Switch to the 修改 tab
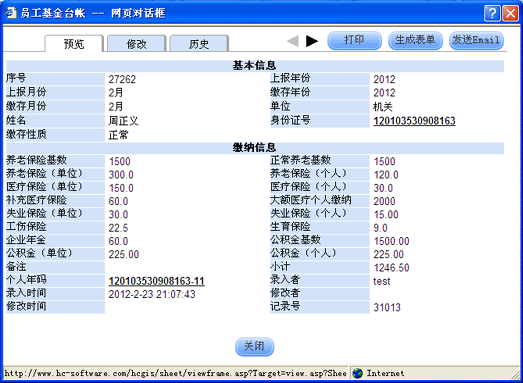 (136, 44)
